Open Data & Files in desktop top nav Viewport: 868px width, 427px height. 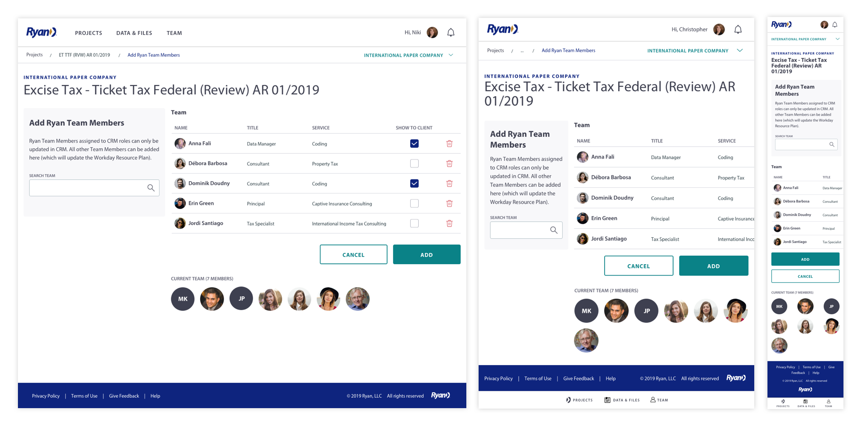pos(135,33)
